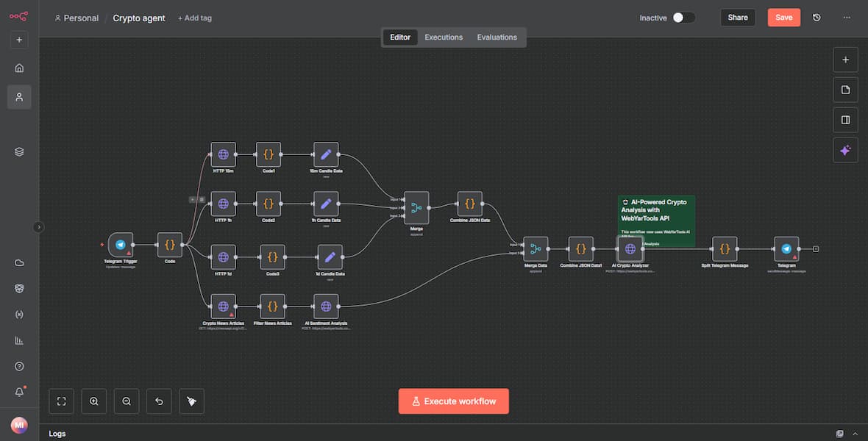Select the HTTP 15m request node
The height and width of the screenshot is (441, 868).
point(223,154)
